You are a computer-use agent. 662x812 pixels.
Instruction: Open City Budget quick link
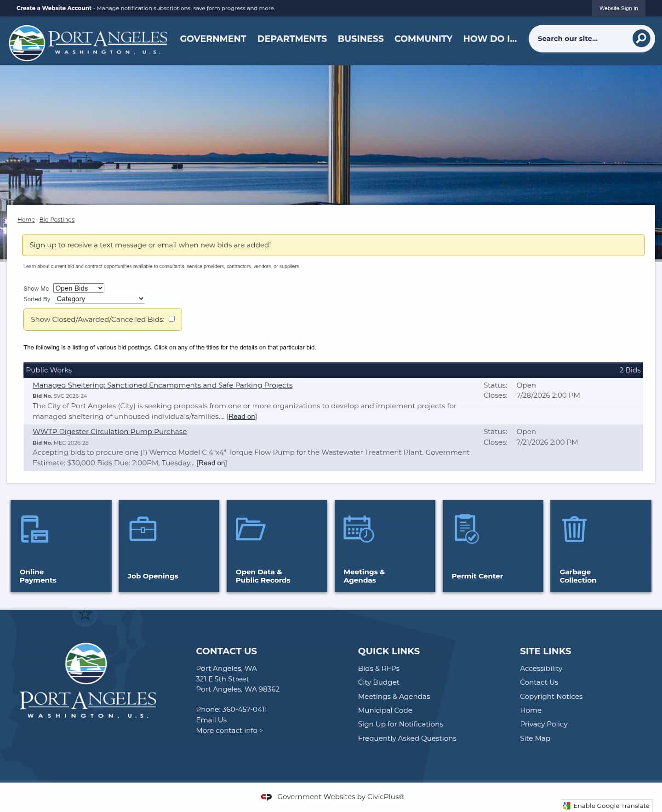378,682
